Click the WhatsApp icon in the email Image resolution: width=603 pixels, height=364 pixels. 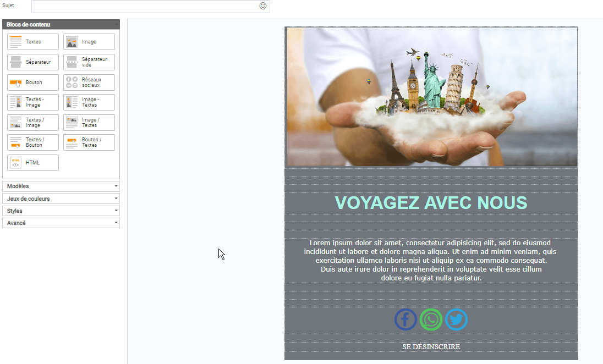tap(431, 319)
